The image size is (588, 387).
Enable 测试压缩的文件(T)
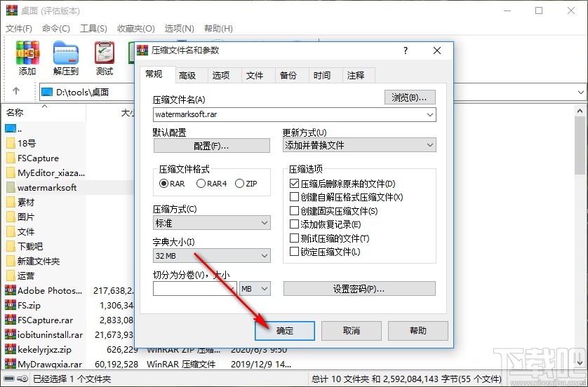click(x=330, y=238)
